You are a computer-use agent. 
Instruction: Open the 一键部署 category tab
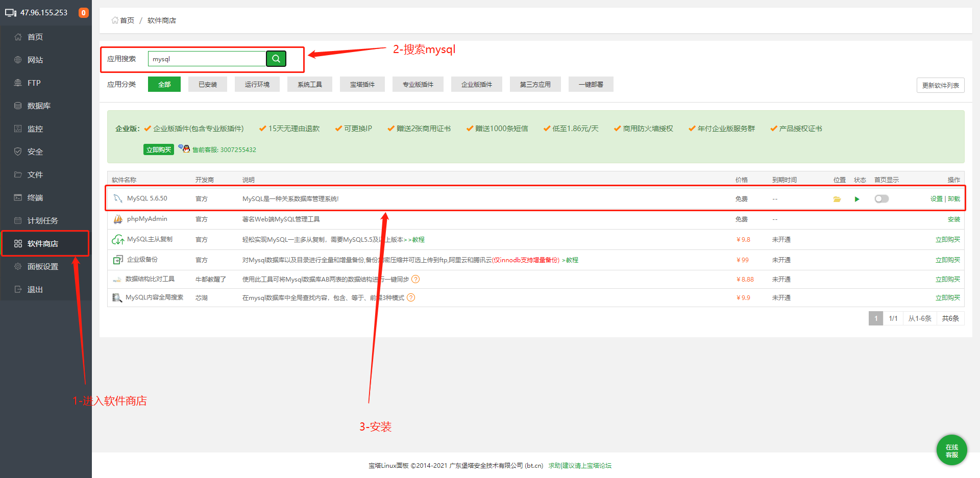click(591, 84)
